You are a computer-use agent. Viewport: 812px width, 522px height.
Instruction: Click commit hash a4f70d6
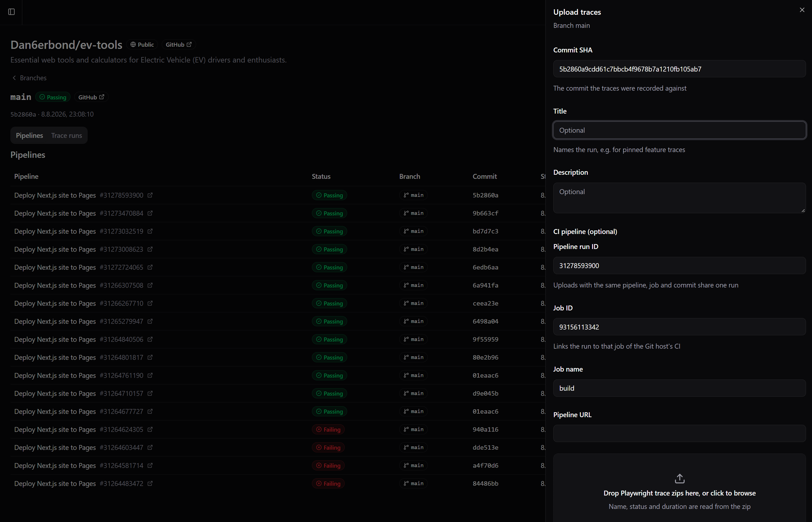[x=486, y=465]
